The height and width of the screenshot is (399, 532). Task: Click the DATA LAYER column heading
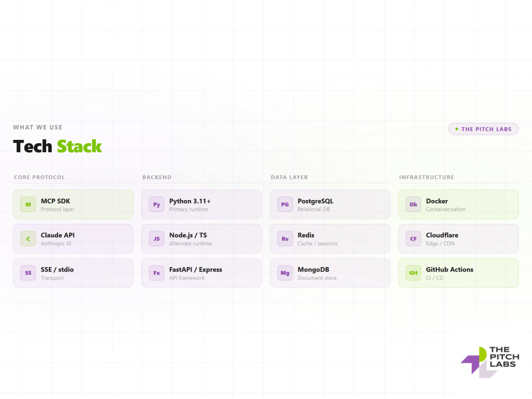(289, 177)
